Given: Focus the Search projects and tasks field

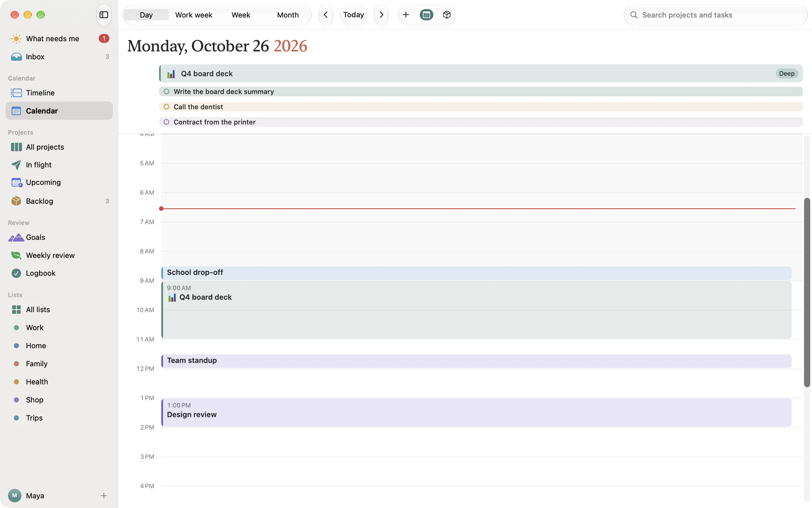Looking at the screenshot, I should [x=715, y=15].
